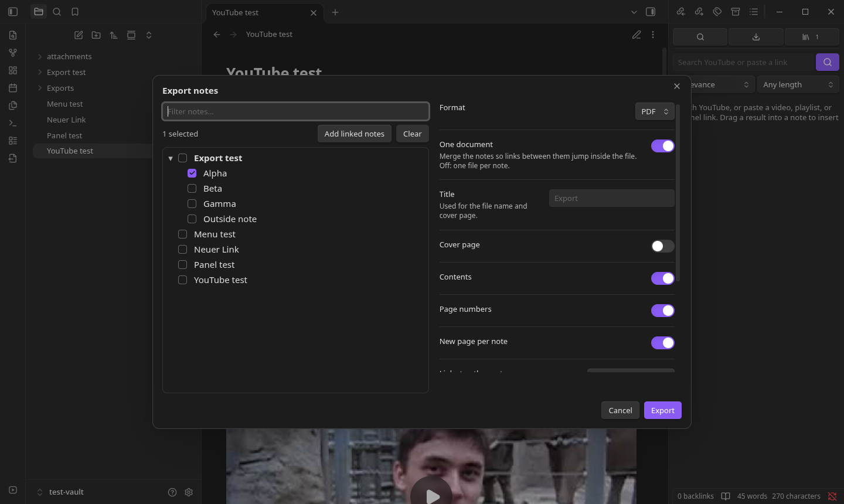Open the tags icon in right sidebar

[x=717, y=12]
